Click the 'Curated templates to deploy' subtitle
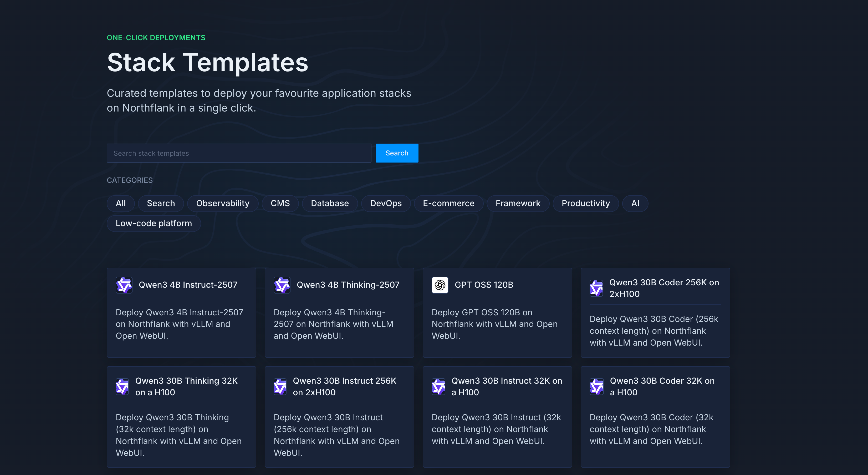 [259, 100]
